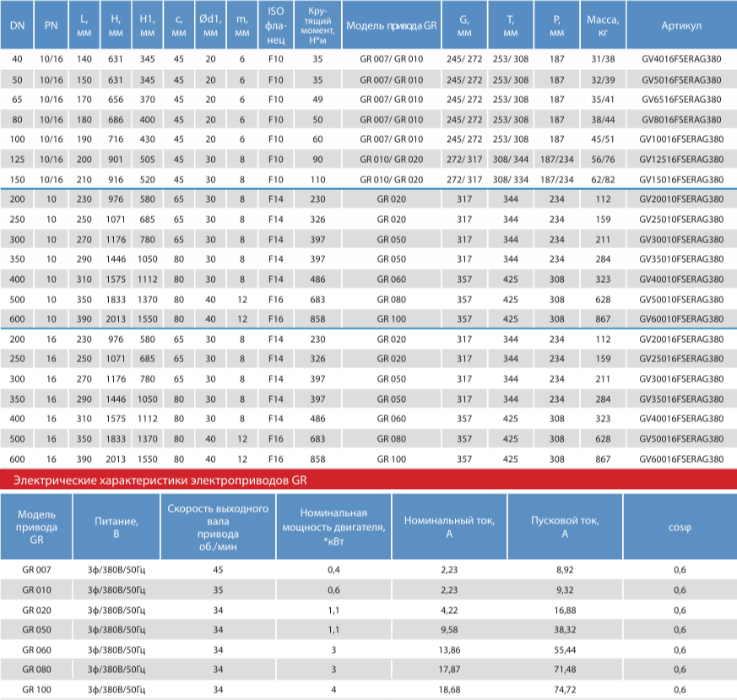Select starting current value "8,92"
Image resolution: width=737 pixels, height=700 pixels.
pyautogui.click(x=565, y=570)
